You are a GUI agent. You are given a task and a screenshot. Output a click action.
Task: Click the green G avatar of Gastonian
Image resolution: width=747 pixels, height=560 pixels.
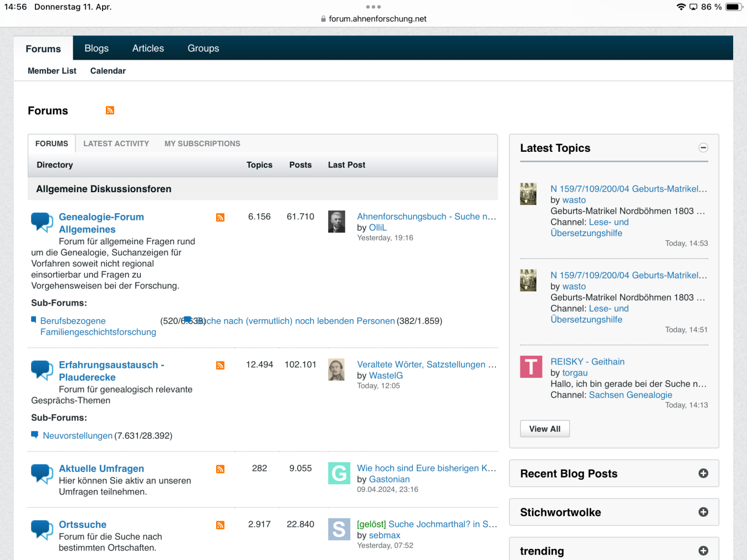(x=339, y=473)
